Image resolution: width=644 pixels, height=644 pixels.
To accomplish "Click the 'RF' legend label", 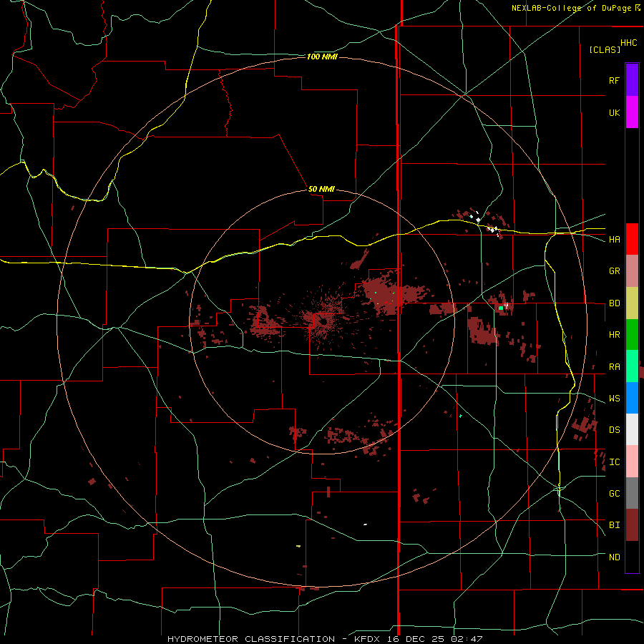I will pyautogui.click(x=614, y=80).
